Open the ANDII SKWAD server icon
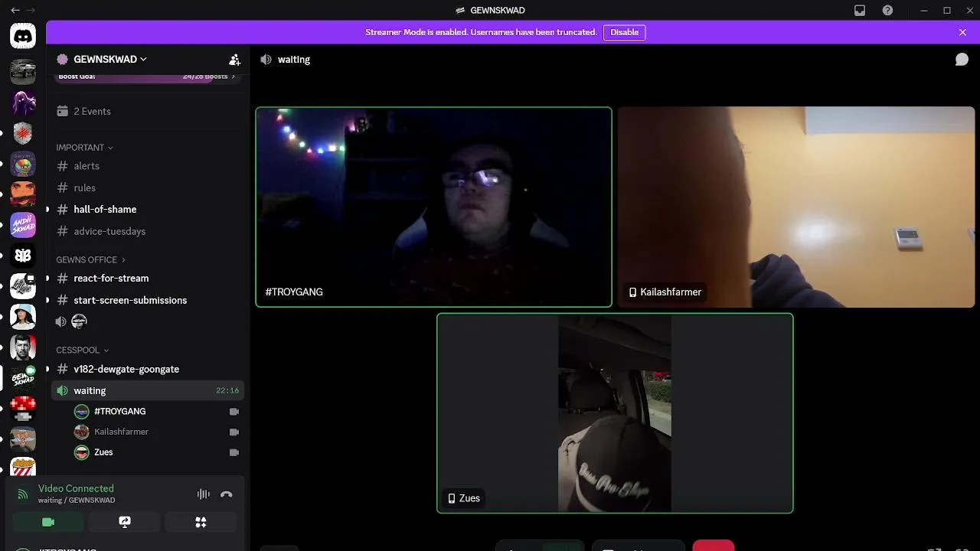This screenshot has width=980, height=551. pos(23,225)
